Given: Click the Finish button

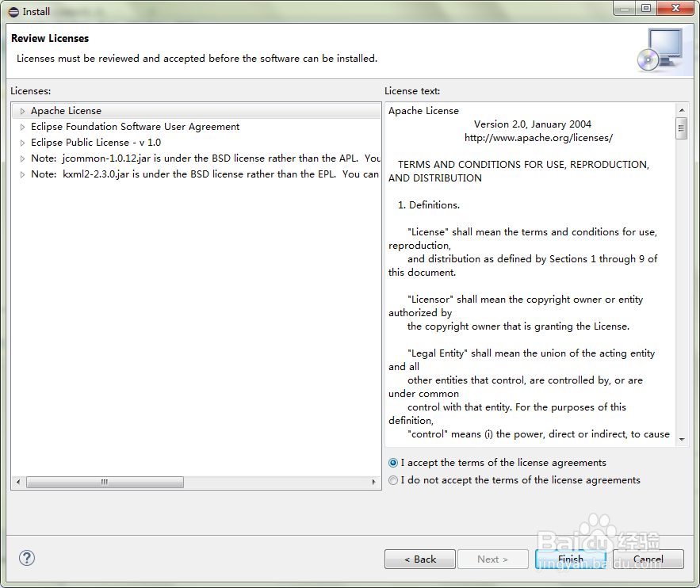Looking at the screenshot, I should pos(571,559).
